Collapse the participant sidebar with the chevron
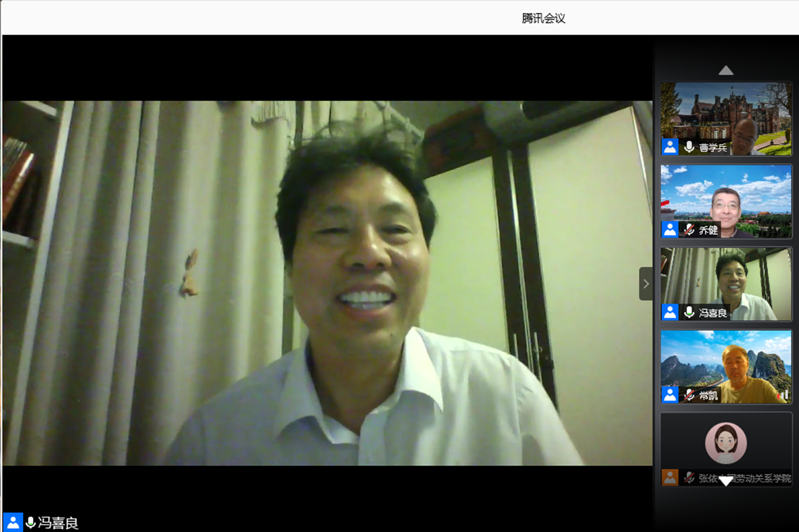The height and width of the screenshot is (532, 799). pos(646,284)
